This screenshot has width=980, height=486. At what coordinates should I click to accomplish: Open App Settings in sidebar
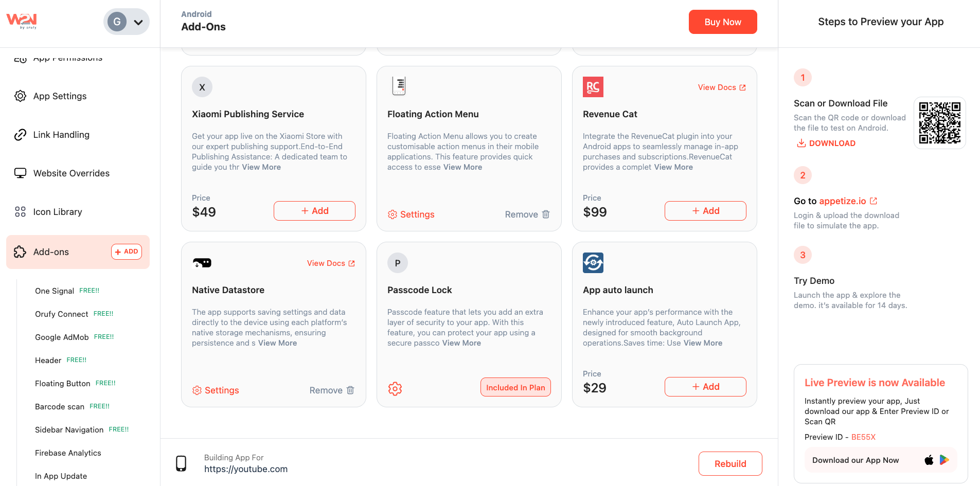60,96
